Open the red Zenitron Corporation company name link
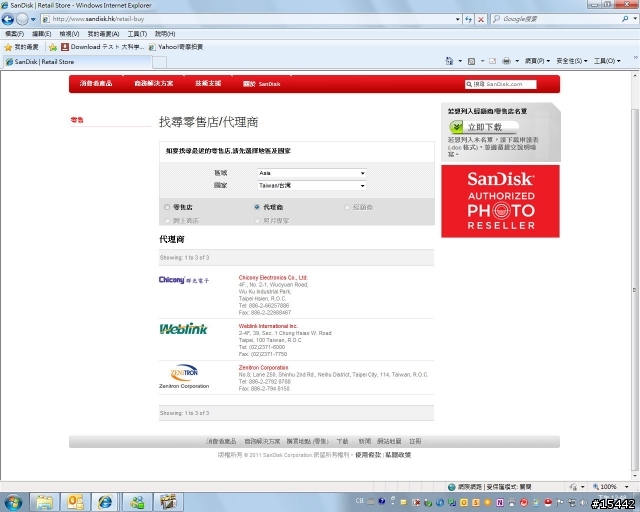 coord(263,368)
